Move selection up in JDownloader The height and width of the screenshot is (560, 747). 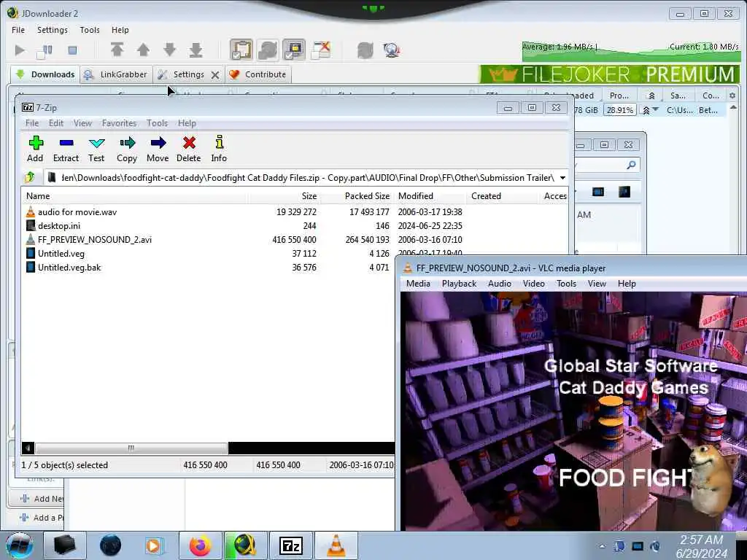(144, 50)
